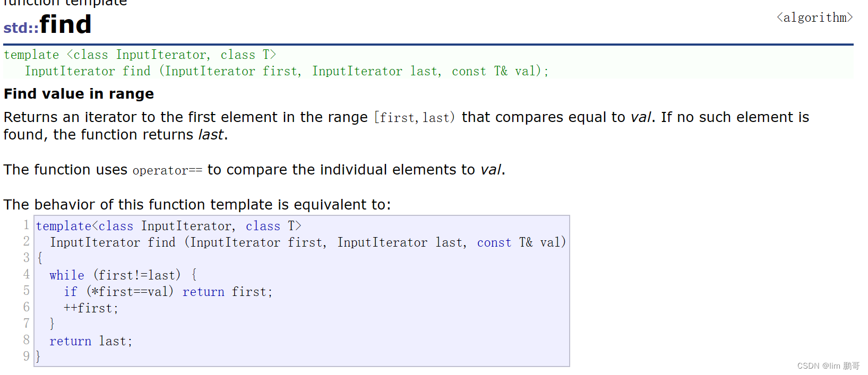
Task: Click the blue 'const' keyword in code line 2
Action: [x=494, y=242]
